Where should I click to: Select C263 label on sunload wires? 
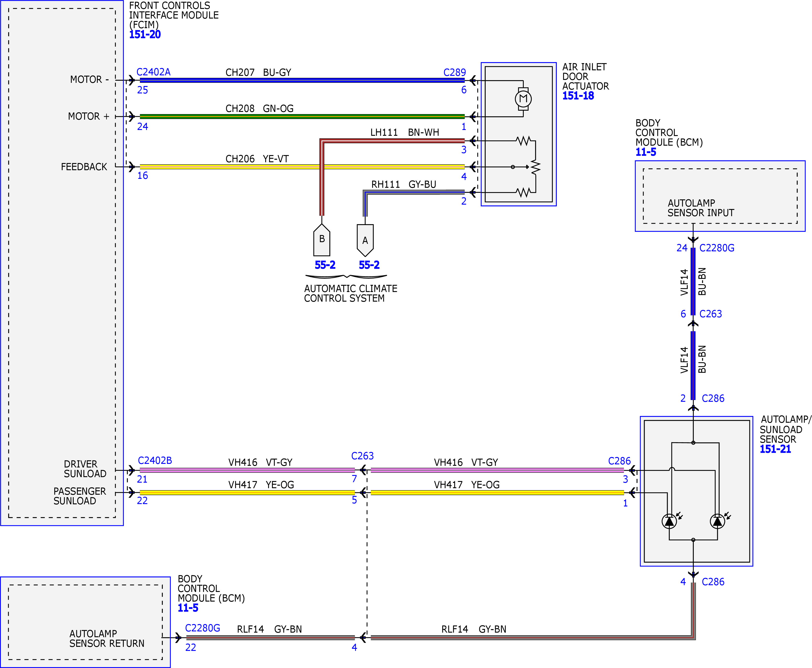click(362, 456)
